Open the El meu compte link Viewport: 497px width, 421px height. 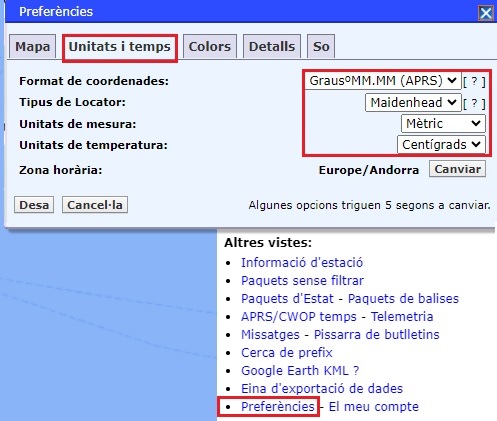[x=374, y=407]
